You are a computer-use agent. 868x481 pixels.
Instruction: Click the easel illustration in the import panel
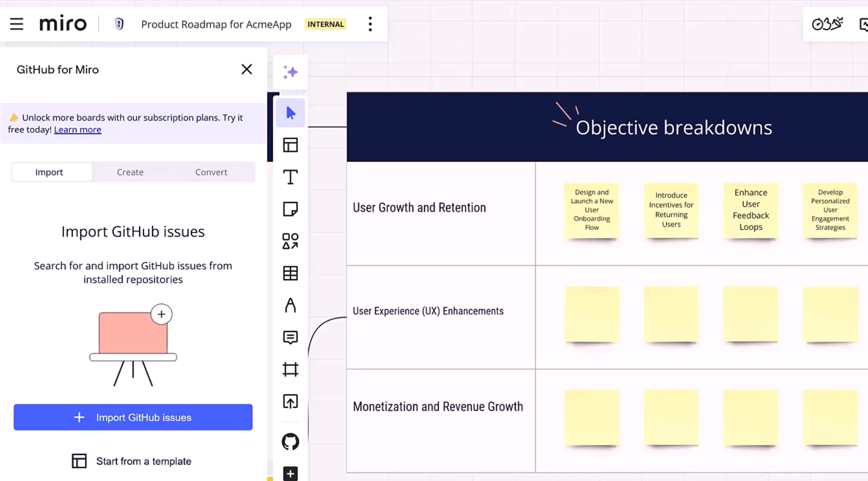click(x=133, y=345)
